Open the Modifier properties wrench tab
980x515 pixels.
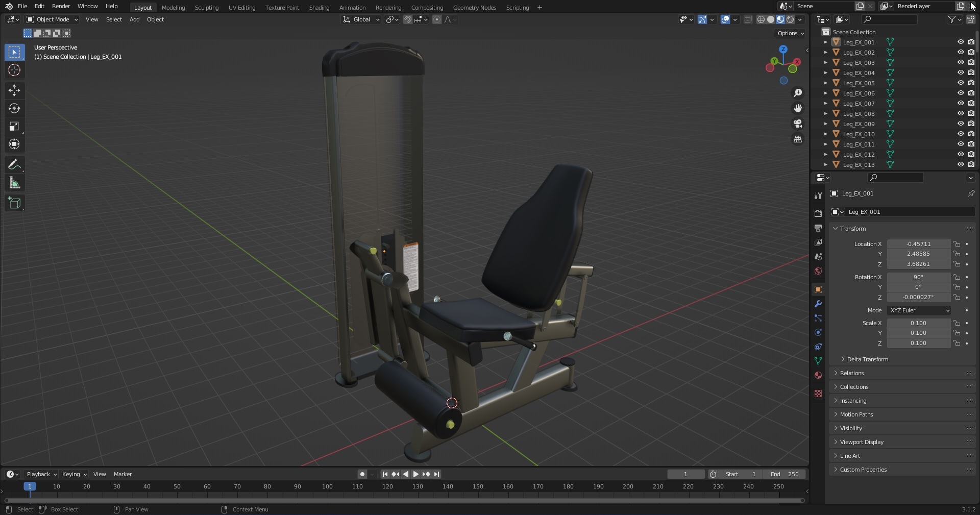point(818,304)
